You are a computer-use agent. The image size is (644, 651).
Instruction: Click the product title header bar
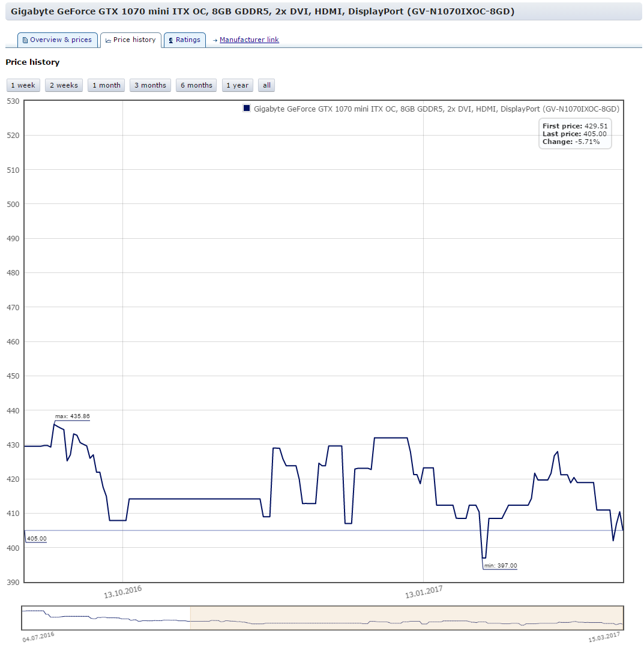324,11
